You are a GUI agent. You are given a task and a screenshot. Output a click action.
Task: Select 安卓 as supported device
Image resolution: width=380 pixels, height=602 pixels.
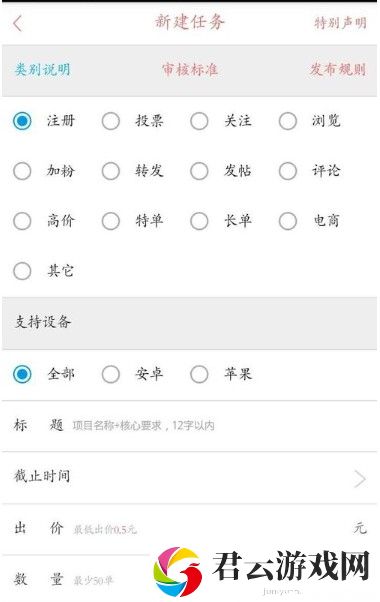pyautogui.click(x=111, y=374)
